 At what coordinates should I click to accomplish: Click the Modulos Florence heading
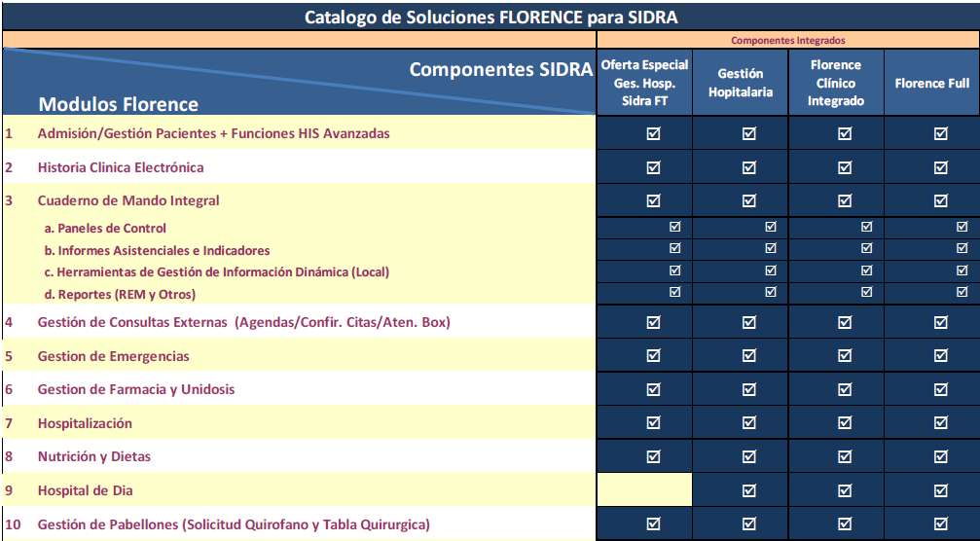pos(118,104)
